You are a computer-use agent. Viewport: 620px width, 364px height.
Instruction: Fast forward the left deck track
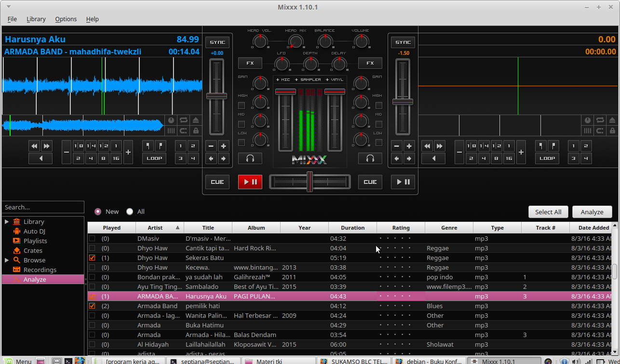(x=46, y=146)
